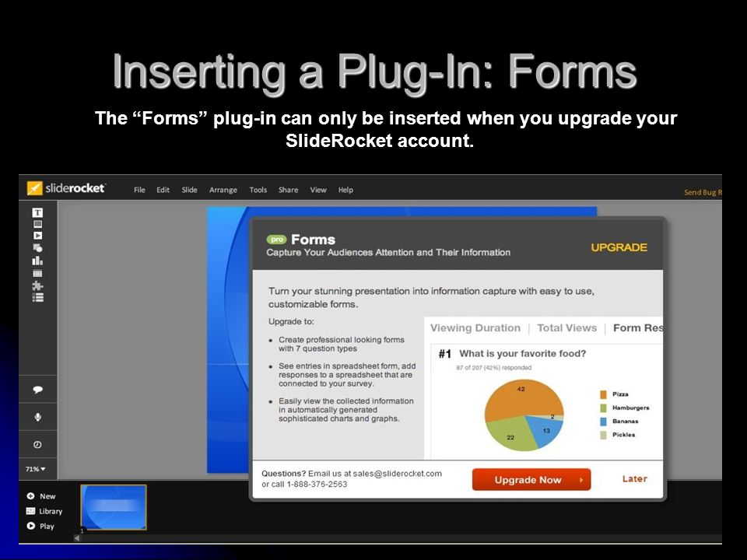This screenshot has height=560, width=747.
Task: Select the Table insert icon
Action: point(37,273)
